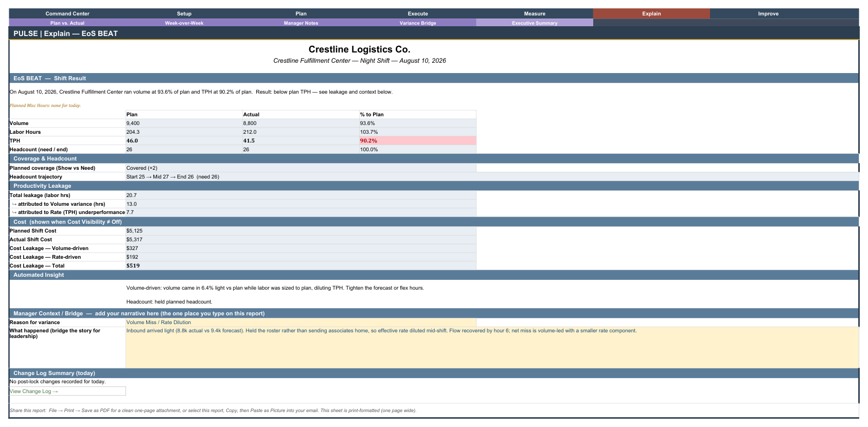Select the PULSE Explain EoS BEAT banner
The image size is (868, 427).
pyautogui.click(x=434, y=33)
